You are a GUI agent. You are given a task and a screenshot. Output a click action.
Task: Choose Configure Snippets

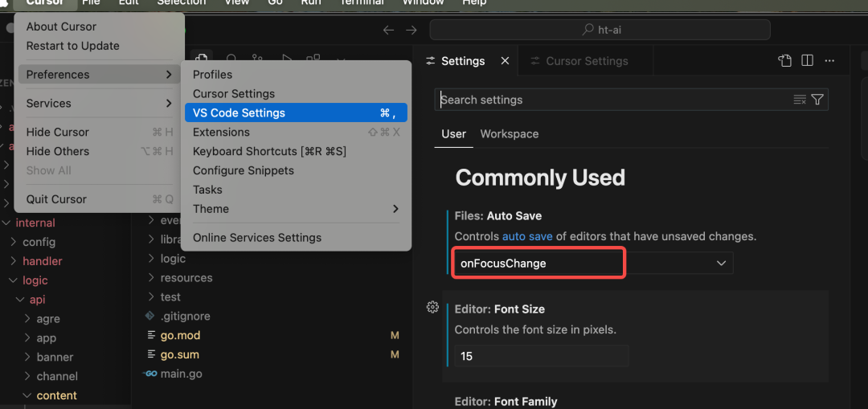tap(296, 170)
